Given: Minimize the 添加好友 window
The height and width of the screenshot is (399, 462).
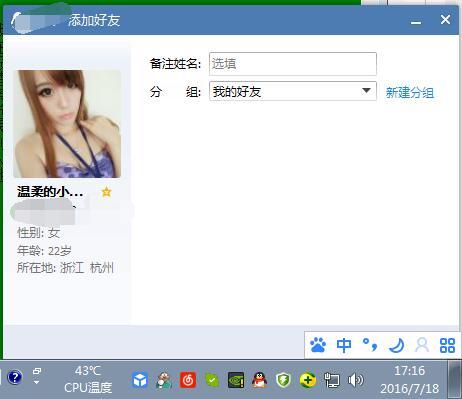Looking at the screenshot, I should [416, 22].
